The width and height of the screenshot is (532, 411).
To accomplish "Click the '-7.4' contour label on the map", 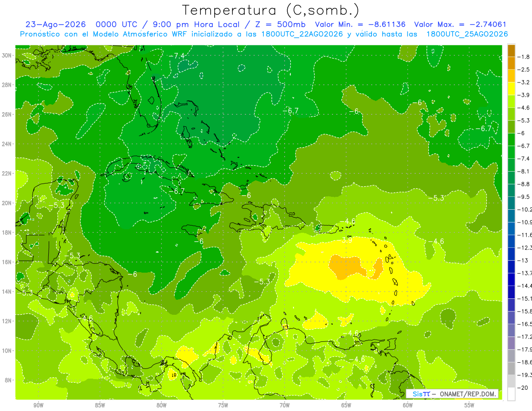I will pos(176,55).
